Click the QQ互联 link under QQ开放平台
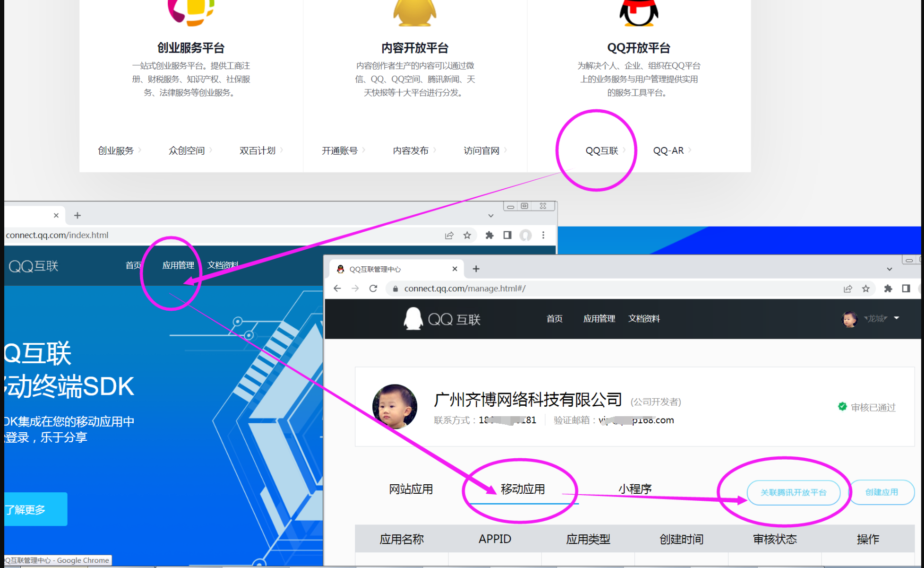924x568 pixels. tap(602, 150)
